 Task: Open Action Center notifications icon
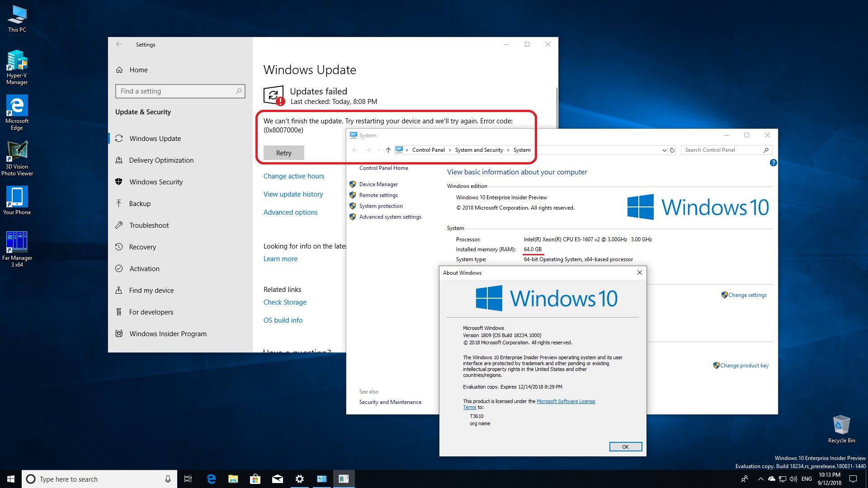[853, 479]
